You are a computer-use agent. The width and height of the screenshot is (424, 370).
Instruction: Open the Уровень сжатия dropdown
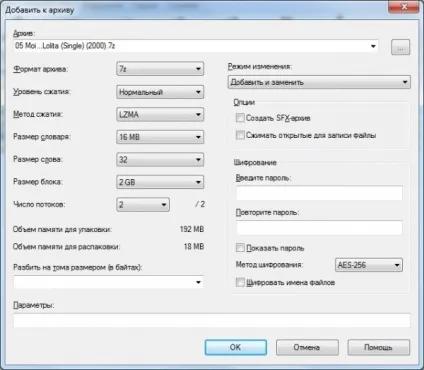point(160,92)
